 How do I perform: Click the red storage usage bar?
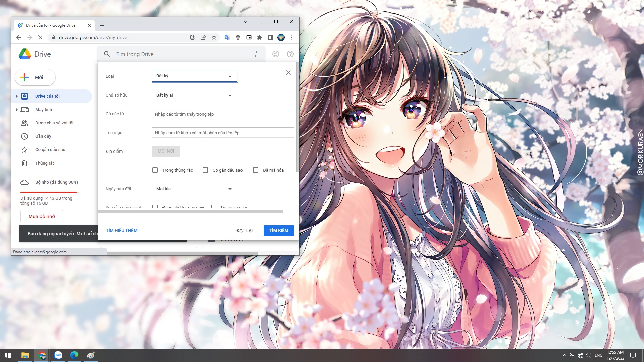click(x=49, y=192)
